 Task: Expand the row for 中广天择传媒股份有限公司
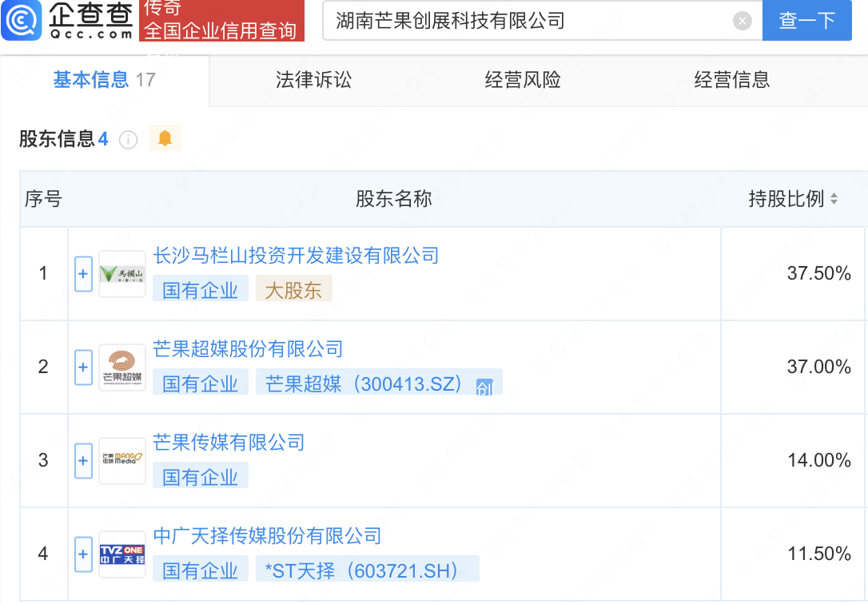83,554
